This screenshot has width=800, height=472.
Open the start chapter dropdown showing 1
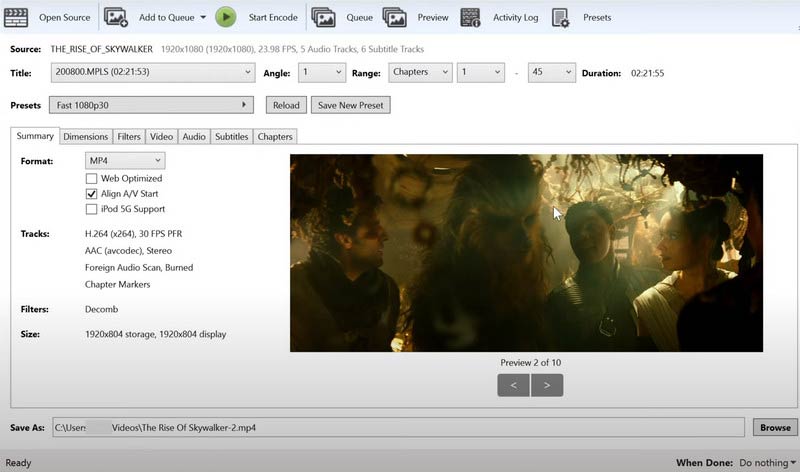point(481,72)
